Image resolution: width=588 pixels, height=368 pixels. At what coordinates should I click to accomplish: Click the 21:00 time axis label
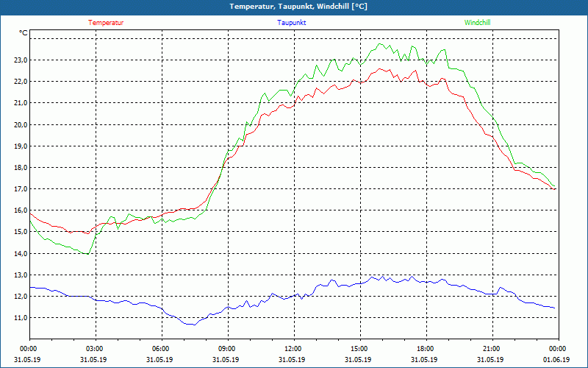[490, 349]
